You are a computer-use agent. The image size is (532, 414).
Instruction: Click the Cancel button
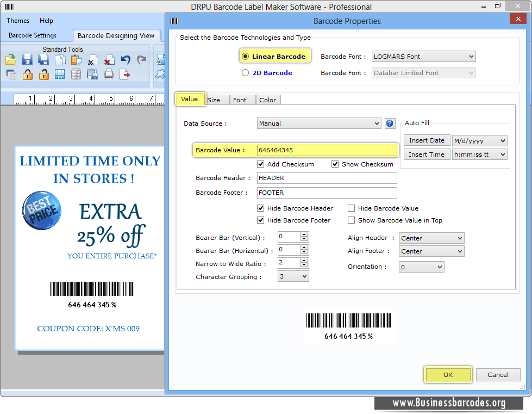pyautogui.click(x=498, y=375)
